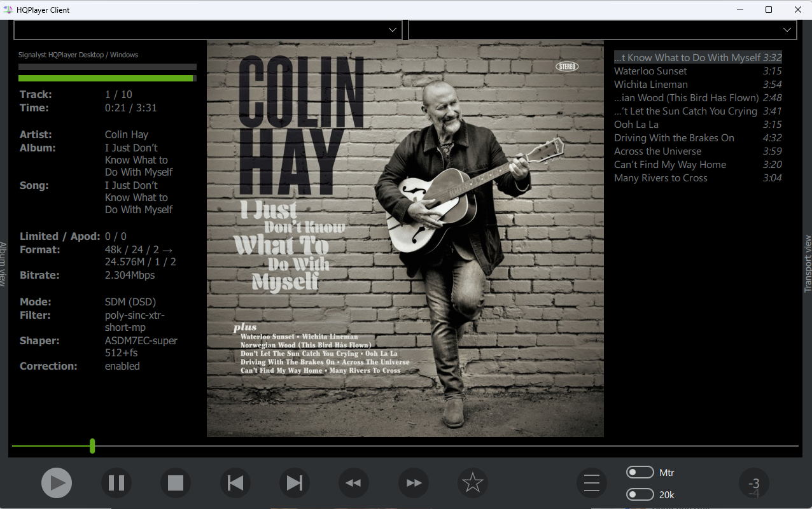Click the Colin Hay album cover
Image resolution: width=812 pixels, height=509 pixels.
click(x=405, y=239)
